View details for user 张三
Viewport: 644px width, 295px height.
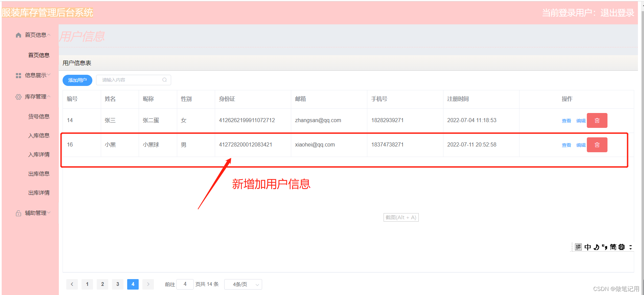click(566, 121)
